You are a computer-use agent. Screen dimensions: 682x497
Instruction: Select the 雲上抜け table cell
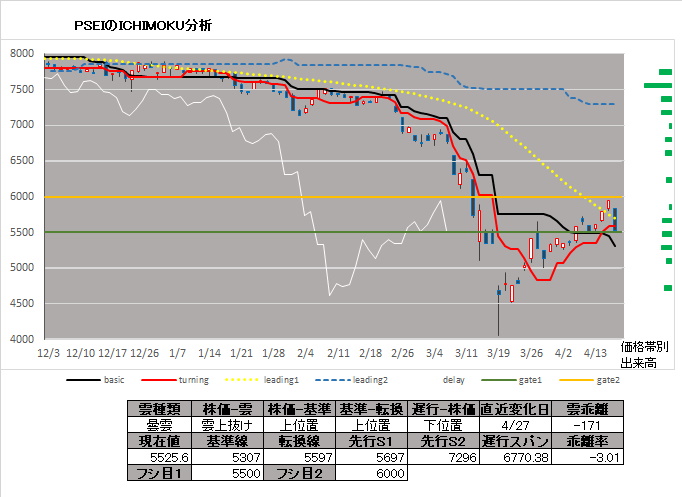click(x=227, y=425)
